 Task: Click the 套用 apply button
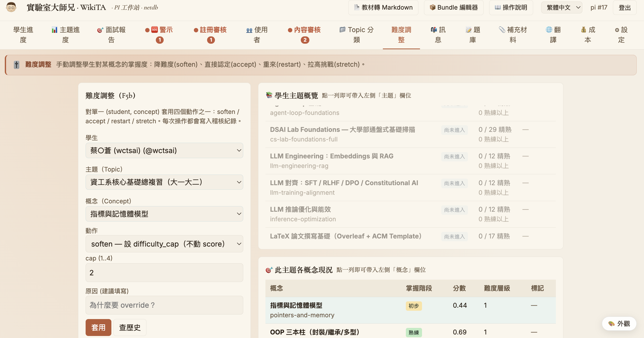pyautogui.click(x=98, y=328)
